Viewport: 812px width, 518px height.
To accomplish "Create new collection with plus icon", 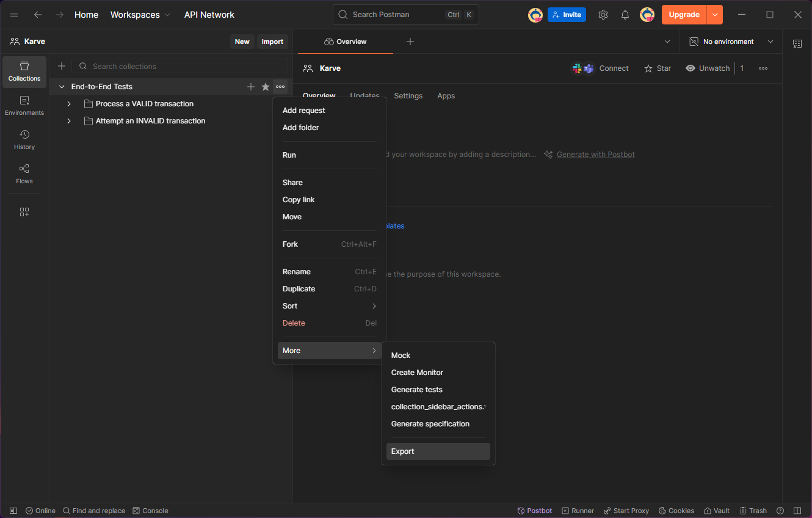I will (62, 66).
